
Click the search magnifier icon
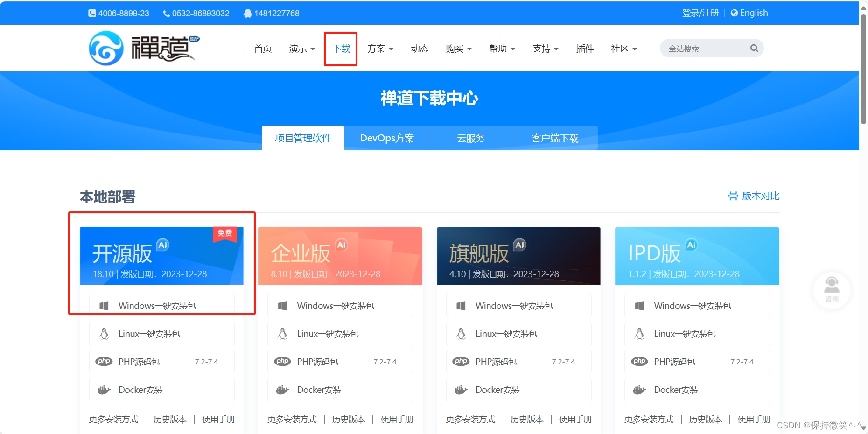pos(754,48)
